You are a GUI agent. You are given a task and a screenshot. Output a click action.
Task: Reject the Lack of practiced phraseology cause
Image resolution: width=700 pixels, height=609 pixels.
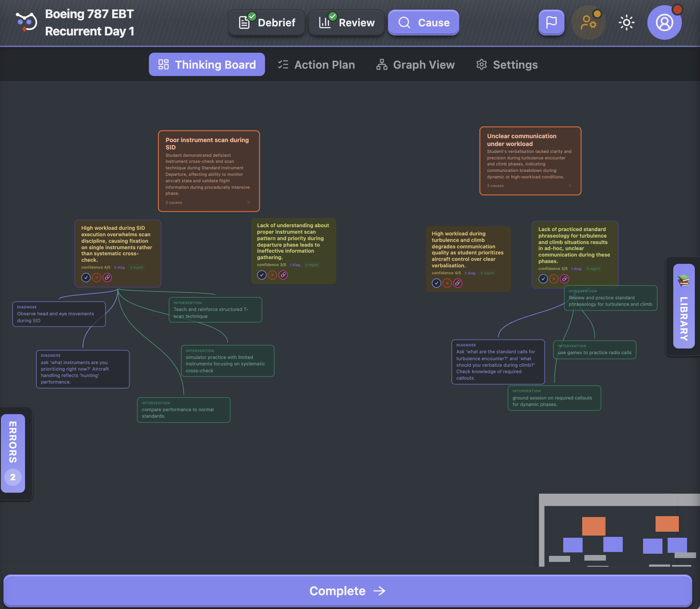coord(554,279)
